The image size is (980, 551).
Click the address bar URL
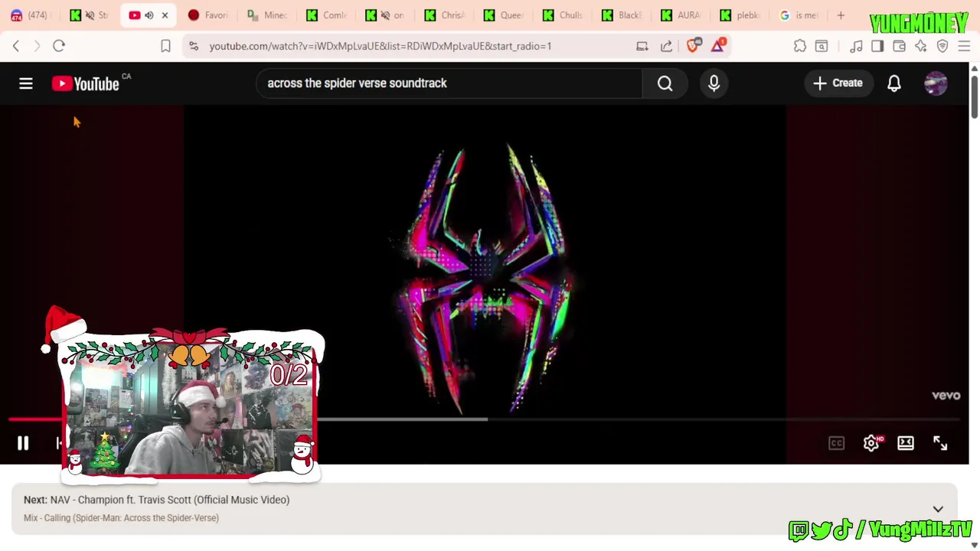click(x=380, y=46)
